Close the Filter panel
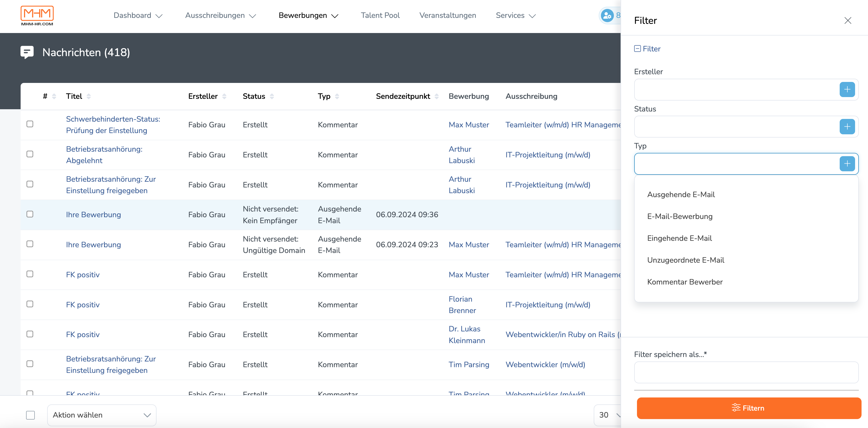Image resolution: width=868 pixels, height=428 pixels. [x=848, y=21]
